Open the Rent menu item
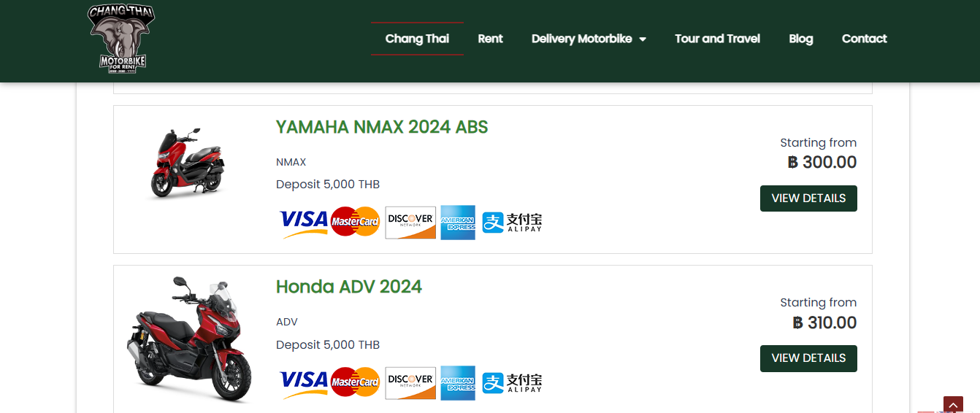980x413 pixels. click(490, 39)
